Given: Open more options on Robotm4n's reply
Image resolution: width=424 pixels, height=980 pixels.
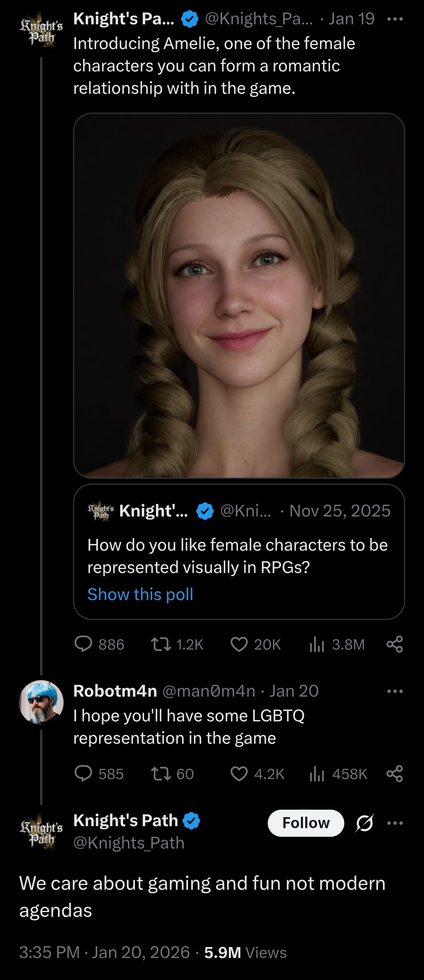Looking at the screenshot, I should click(x=395, y=691).
